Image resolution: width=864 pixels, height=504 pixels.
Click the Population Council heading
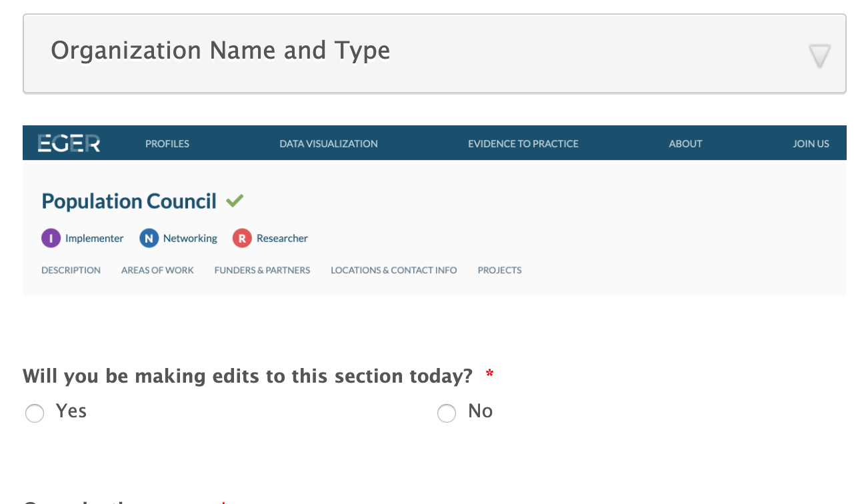[x=129, y=201]
